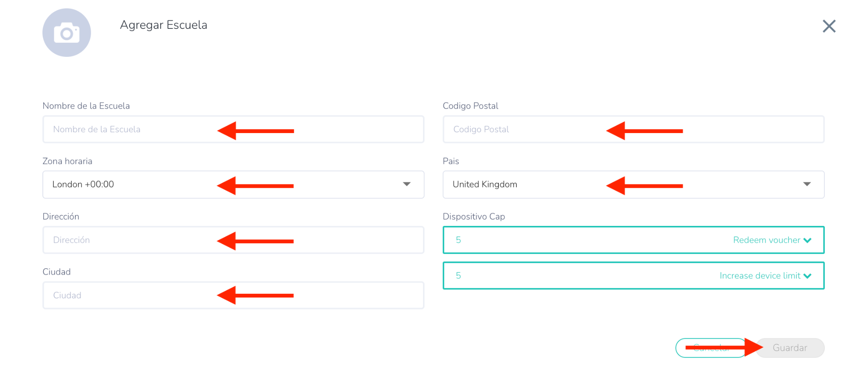Click the Agregar Escuela heading
Viewport: 868px width, 370px height.
click(x=164, y=25)
